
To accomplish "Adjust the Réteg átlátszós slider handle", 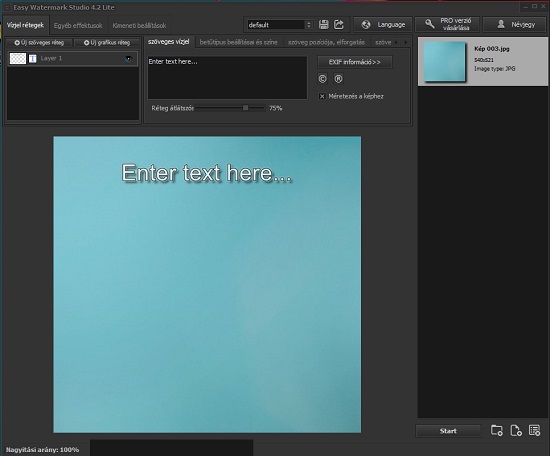I will 246,108.
